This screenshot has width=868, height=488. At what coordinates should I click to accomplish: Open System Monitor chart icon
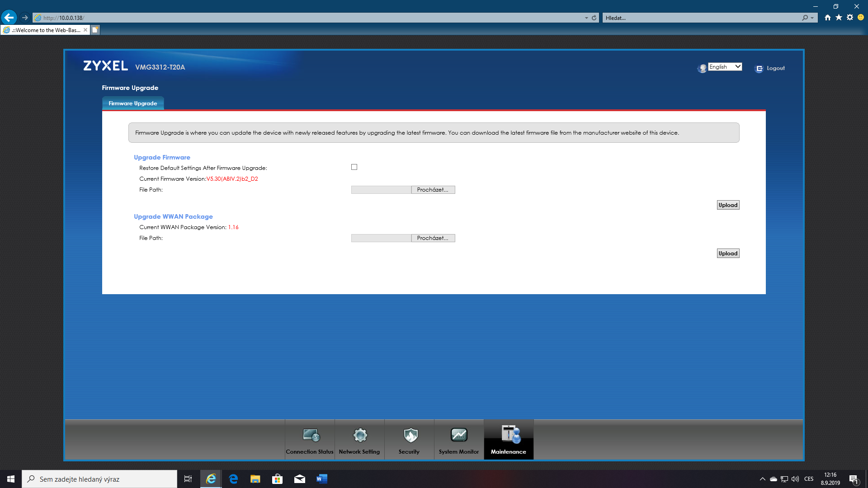pos(459,436)
